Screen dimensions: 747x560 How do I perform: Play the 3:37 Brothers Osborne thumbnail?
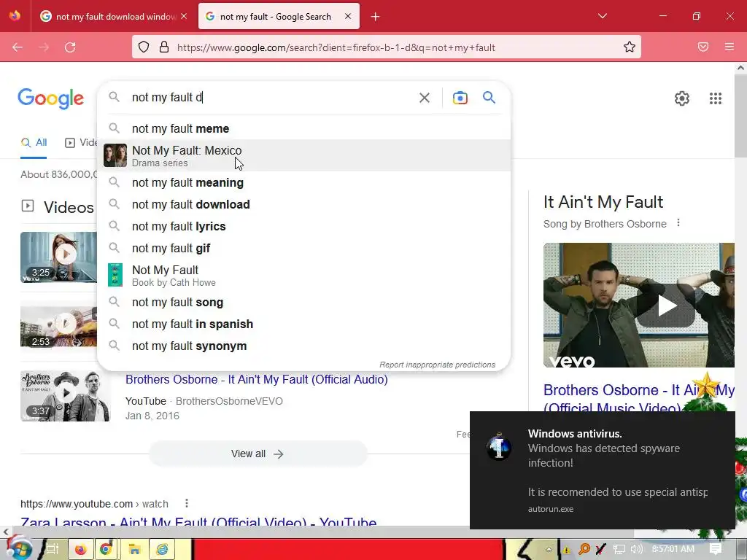coord(66,396)
